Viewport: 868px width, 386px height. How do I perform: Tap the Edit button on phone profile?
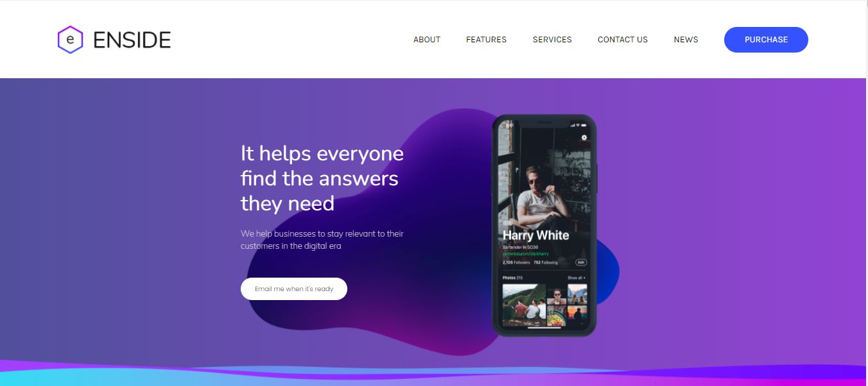(581, 262)
